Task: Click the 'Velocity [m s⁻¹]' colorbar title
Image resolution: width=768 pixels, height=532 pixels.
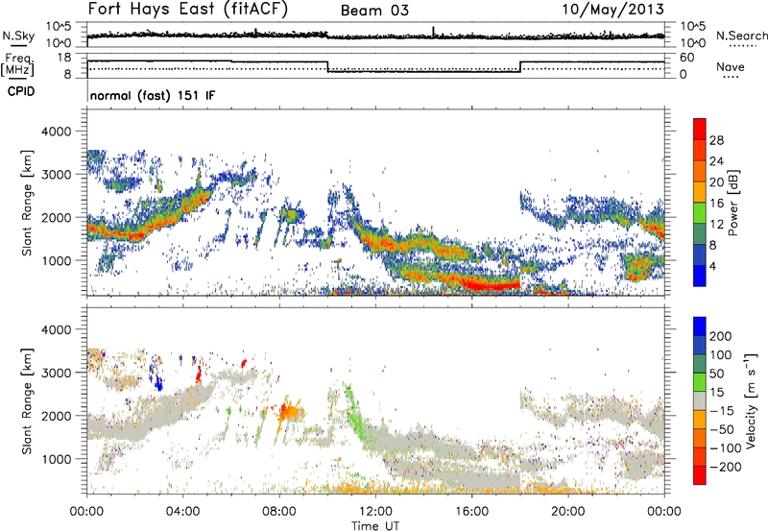Action: click(750, 400)
